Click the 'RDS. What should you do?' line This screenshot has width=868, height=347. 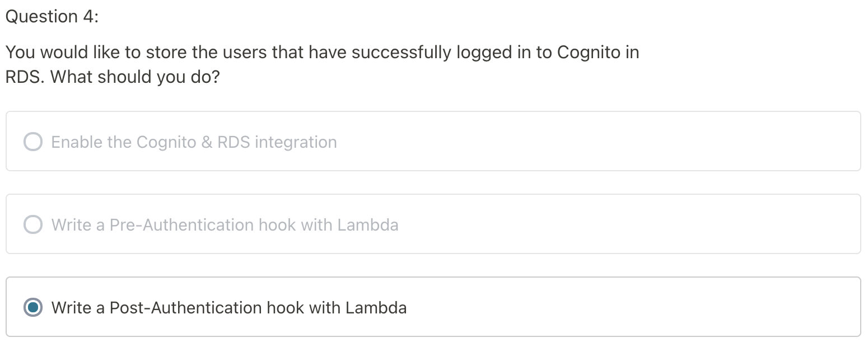point(113,77)
